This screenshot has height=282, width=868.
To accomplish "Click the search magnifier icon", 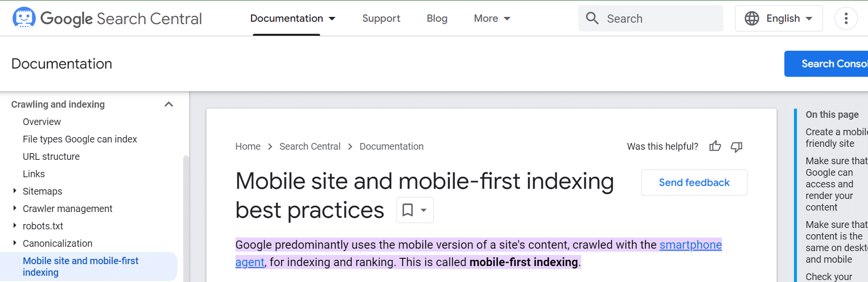I will click(x=592, y=18).
